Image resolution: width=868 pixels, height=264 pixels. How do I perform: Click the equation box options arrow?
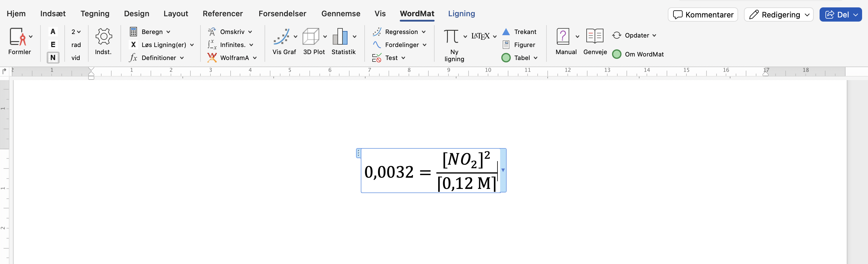click(x=503, y=170)
